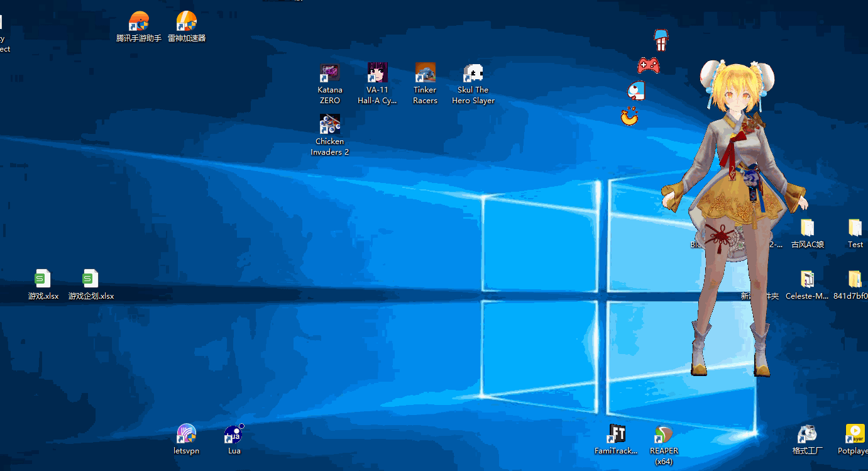The image size is (868, 471).
Task: Click the orange banana icon
Action: click(x=629, y=116)
